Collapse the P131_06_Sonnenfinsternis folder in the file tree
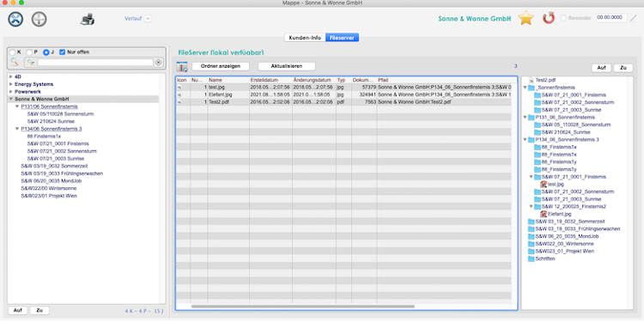This screenshot has height=322, width=644. coord(525,118)
